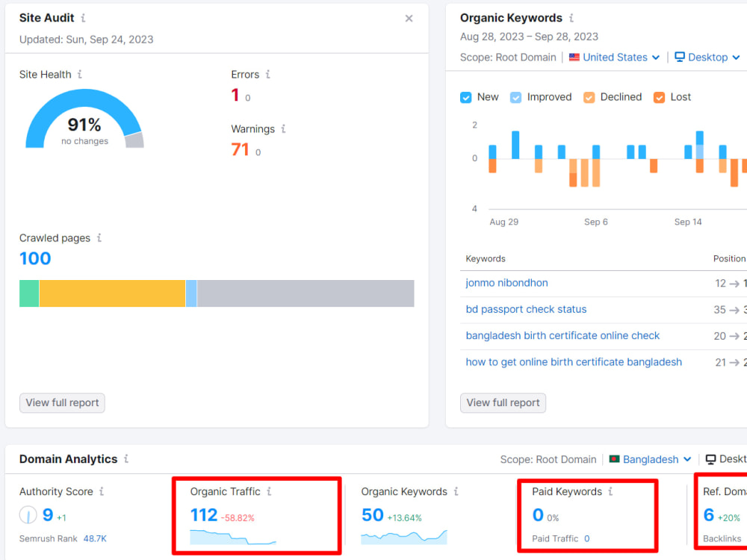The width and height of the screenshot is (747, 560).
Task: Click the yellow segment of crawled pages bar
Action: pos(113,293)
